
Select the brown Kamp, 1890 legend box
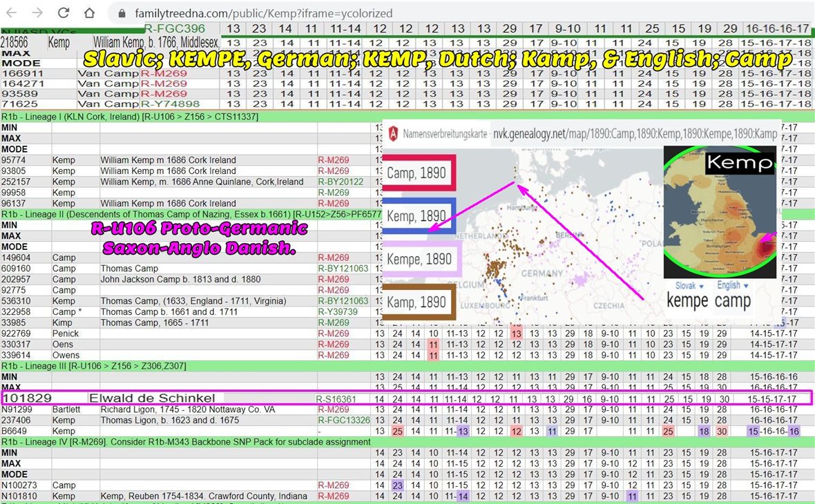(x=416, y=302)
